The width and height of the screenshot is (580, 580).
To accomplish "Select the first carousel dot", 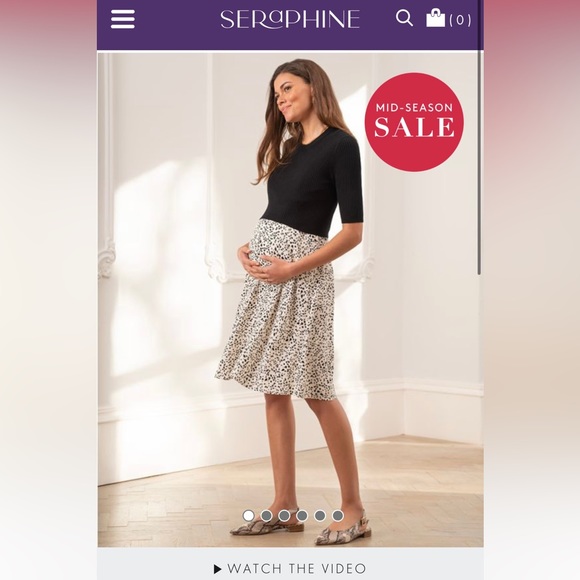I will (x=249, y=515).
